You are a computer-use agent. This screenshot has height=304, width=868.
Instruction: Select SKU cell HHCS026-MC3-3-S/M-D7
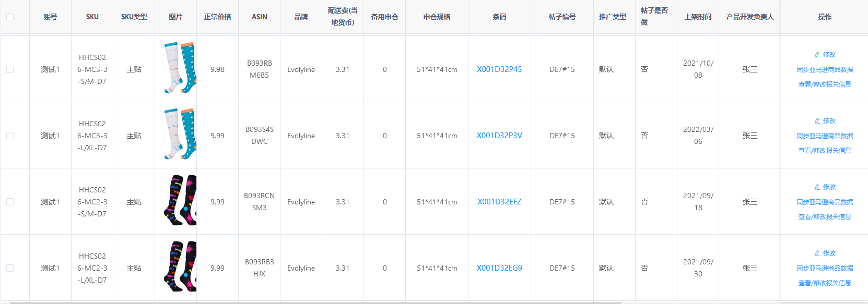(x=92, y=69)
